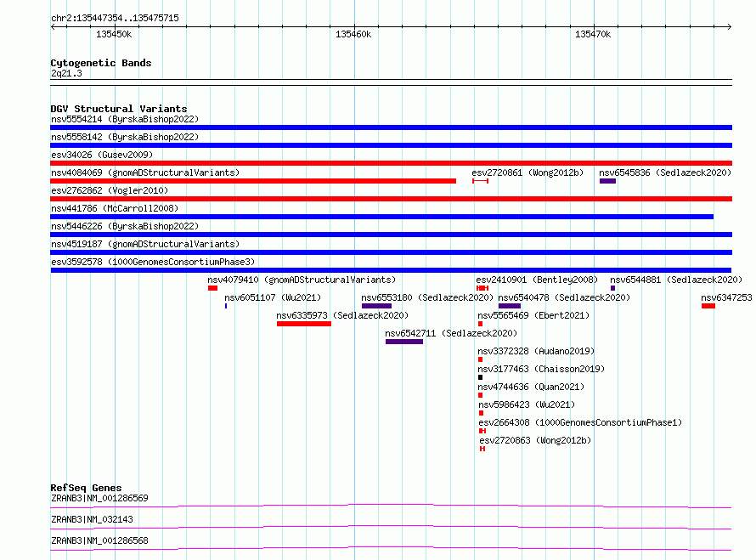The height and width of the screenshot is (560, 756).
Task: Click the DGV Structural Variants track title
Action: tap(119, 109)
